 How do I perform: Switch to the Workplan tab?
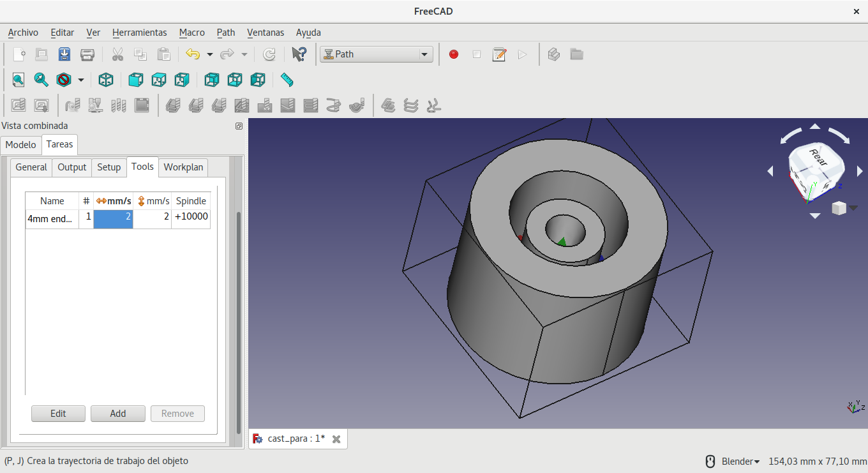click(183, 167)
